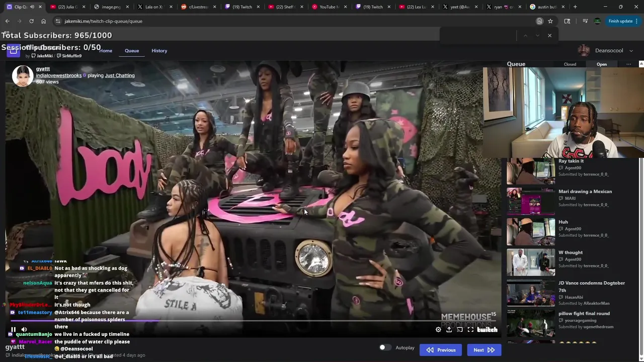644x362 pixels.
Task: Click the 'HasanAbi' channel name in queue
Action: coord(574,297)
